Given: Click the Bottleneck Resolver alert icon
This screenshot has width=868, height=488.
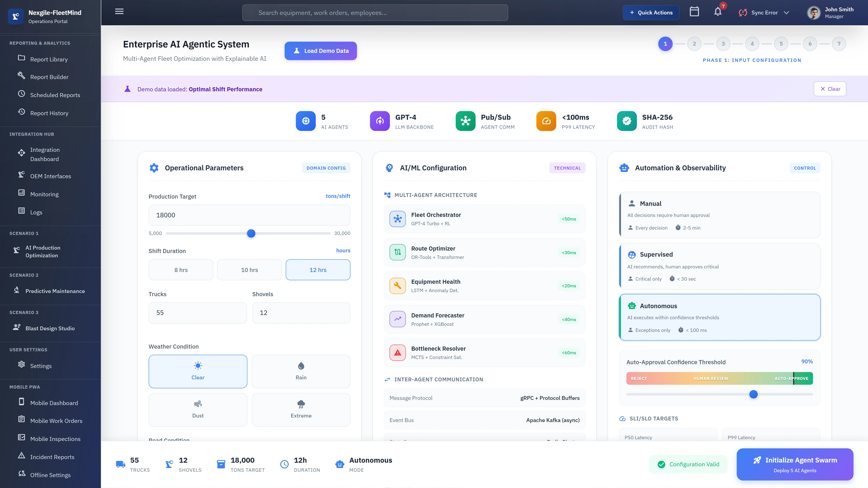Looking at the screenshot, I should (x=398, y=353).
